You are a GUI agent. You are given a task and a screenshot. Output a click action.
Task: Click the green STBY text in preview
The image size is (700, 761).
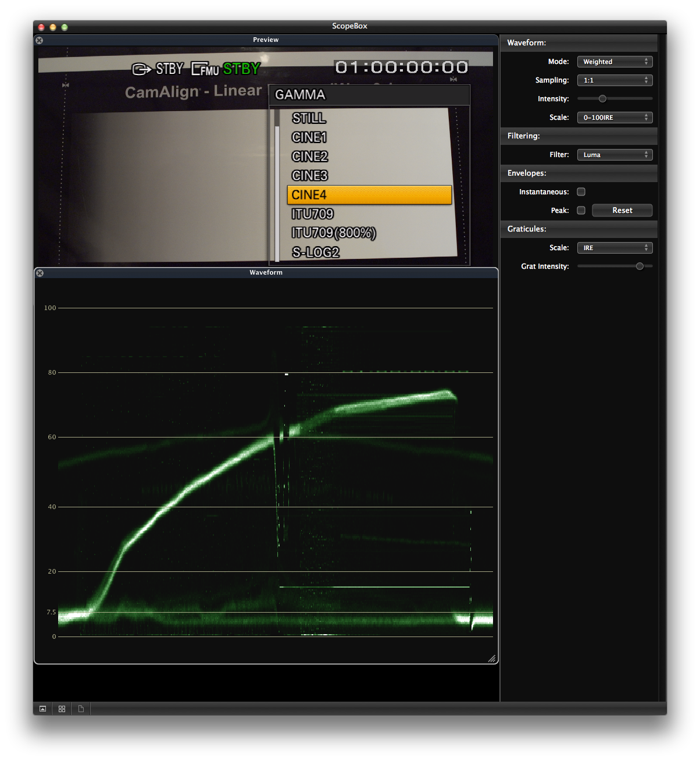coord(241,69)
